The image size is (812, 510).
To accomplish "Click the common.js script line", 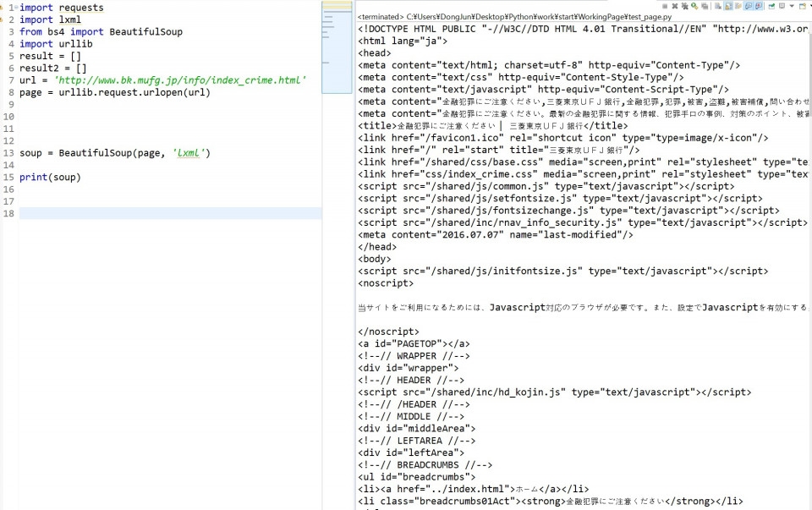I will (546, 186).
